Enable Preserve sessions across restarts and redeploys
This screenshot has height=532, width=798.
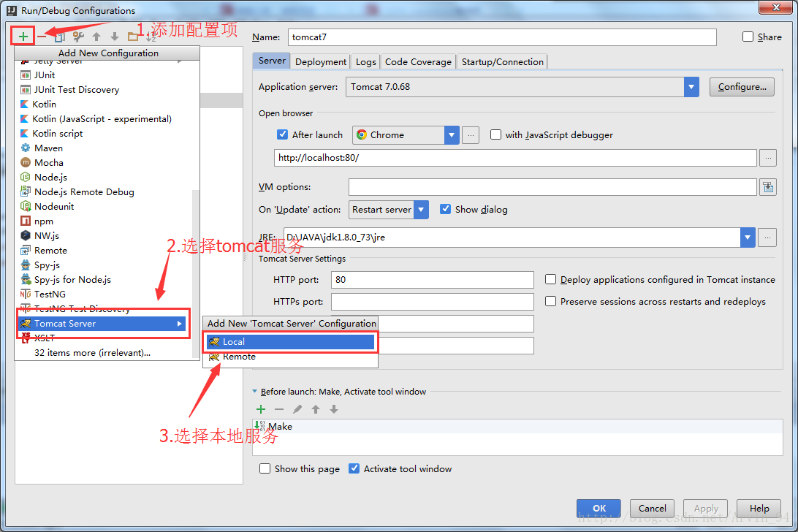[550, 301]
